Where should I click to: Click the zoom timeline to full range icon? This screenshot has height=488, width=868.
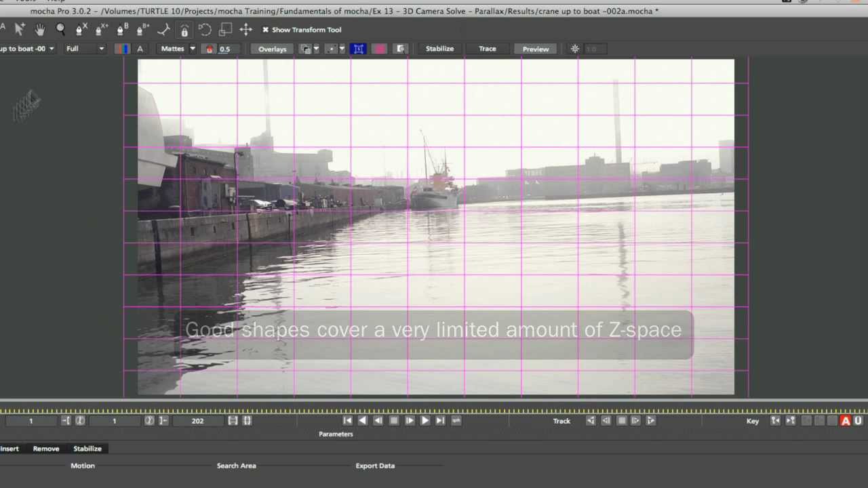247,421
